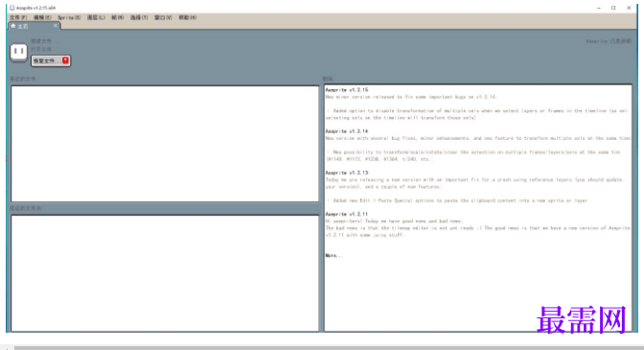644x350 pixels.
Task: Open the 帧 (R) frame menu
Action: (x=118, y=17)
